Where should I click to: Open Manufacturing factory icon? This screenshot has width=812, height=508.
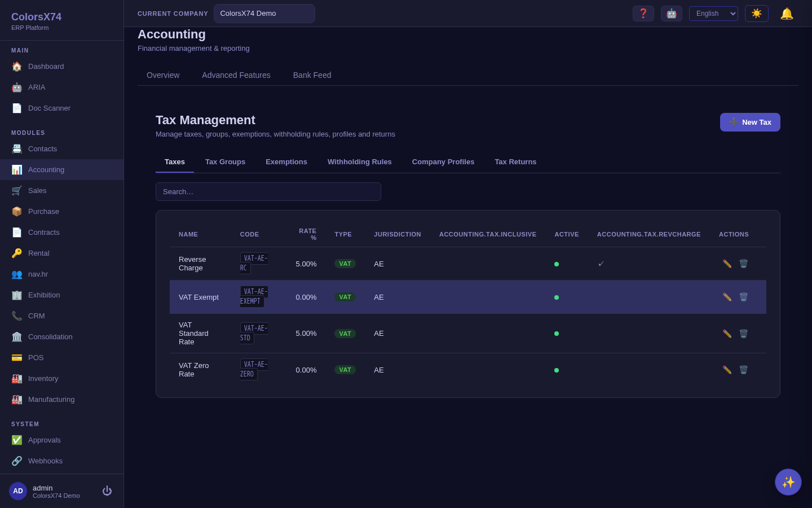[17, 400]
